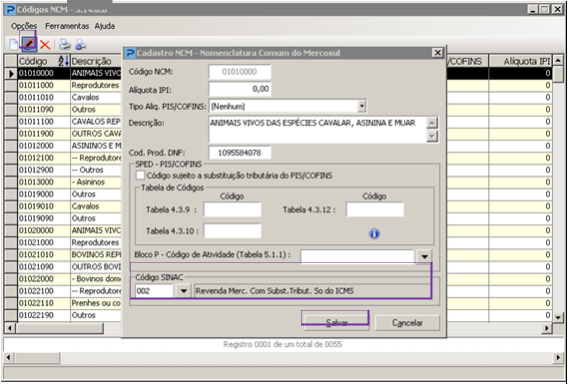Click the Tabela 4.3.9 code field
Screen dimensions: 568x385
pos(232,210)
